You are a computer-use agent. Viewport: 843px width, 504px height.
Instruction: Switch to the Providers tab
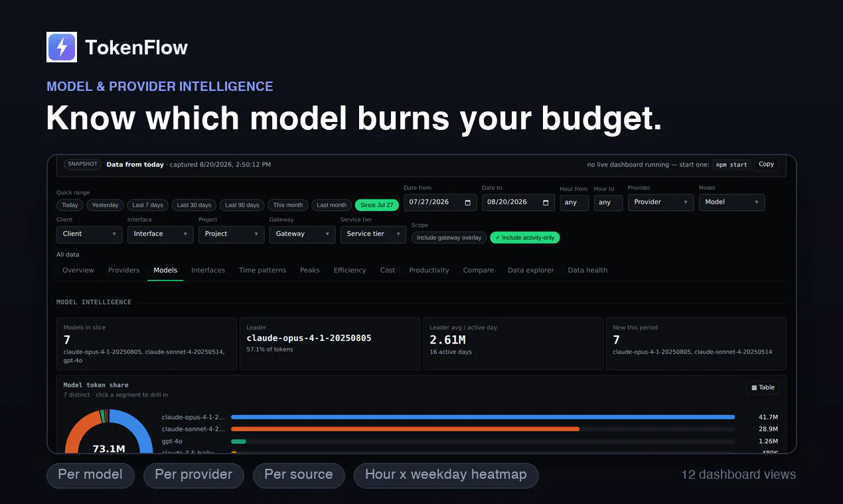124,271
